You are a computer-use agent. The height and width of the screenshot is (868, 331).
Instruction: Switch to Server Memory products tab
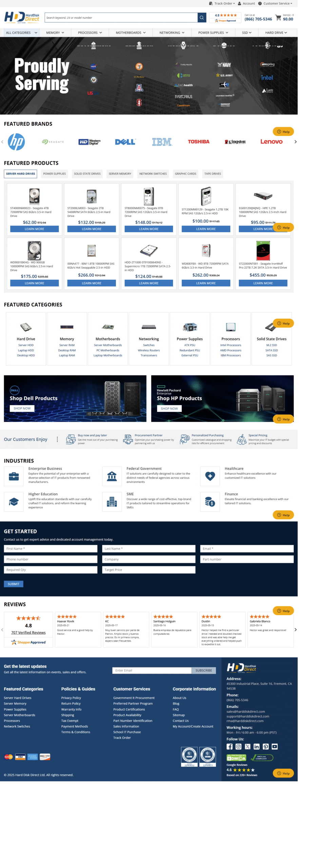pos(120,174)
